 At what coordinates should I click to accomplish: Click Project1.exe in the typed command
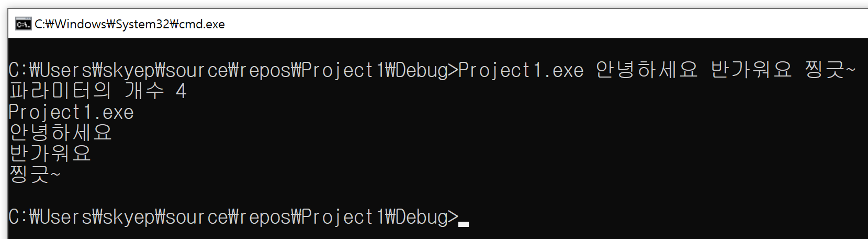coord(521,70)
